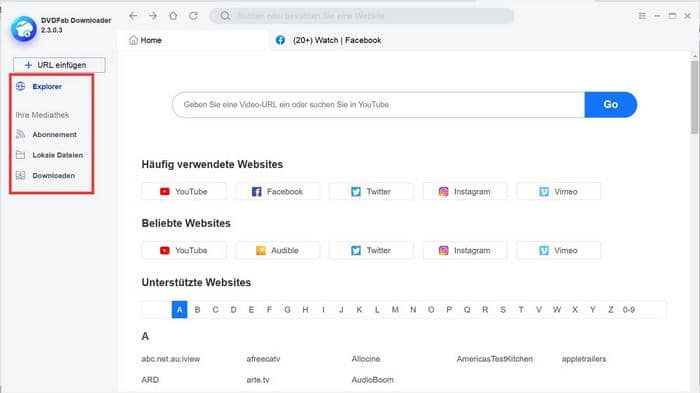Viewport: 700px width, 393px height.
Task: Switch to the Home tab
Action: click(x=193, y=40)
